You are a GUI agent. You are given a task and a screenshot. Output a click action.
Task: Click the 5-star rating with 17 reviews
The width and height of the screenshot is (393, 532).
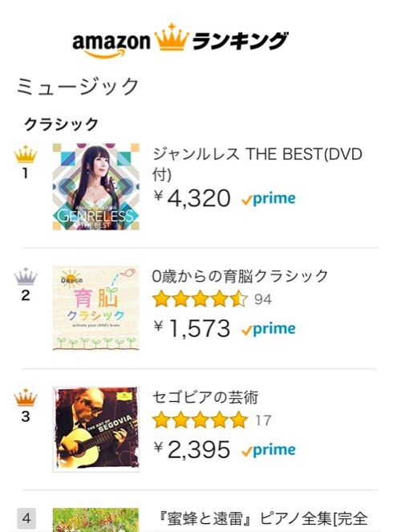[x=212, y=420]
